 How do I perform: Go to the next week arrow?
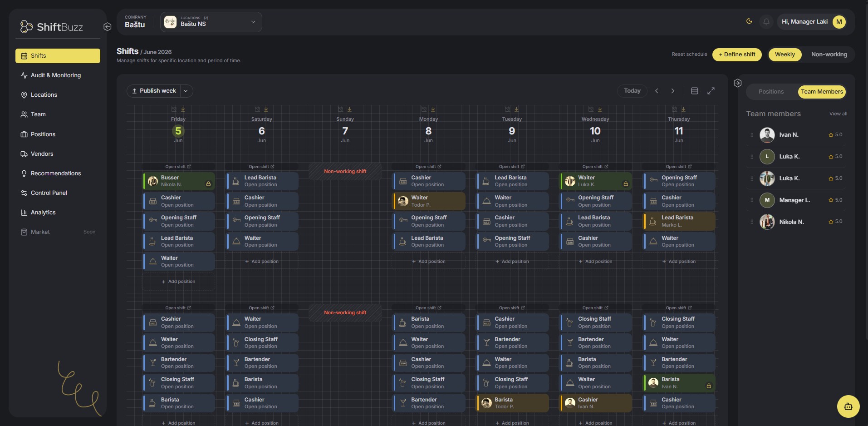point(673,91)
